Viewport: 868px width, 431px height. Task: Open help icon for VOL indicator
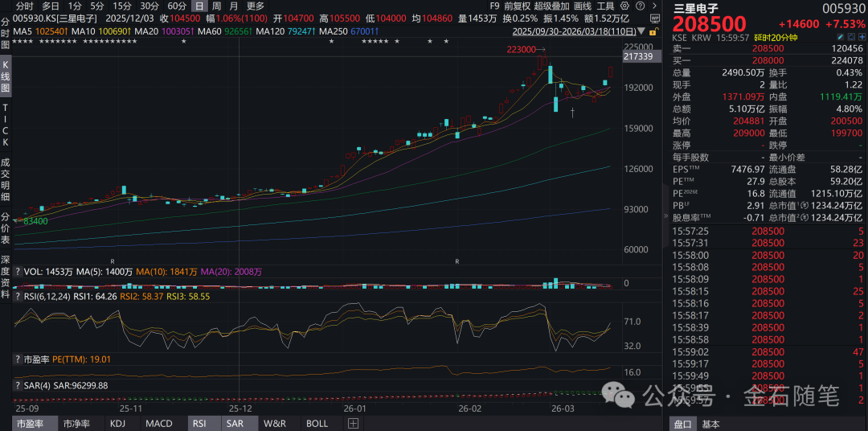point(18,272)
